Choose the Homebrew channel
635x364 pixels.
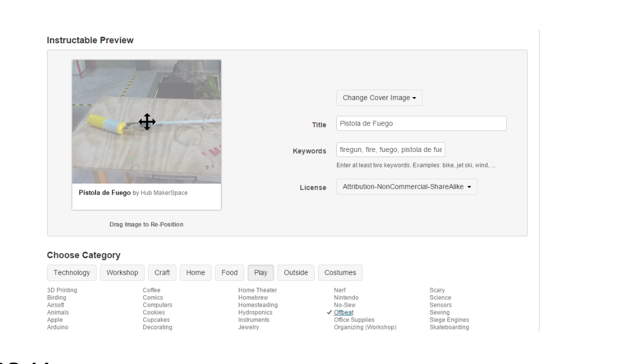[x=253, y=297]
